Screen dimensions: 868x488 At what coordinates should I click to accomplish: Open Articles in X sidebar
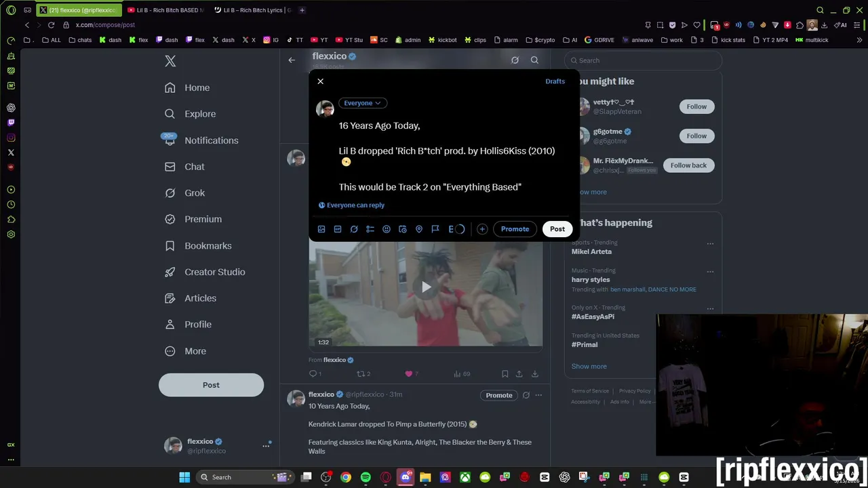coord(191,298)
